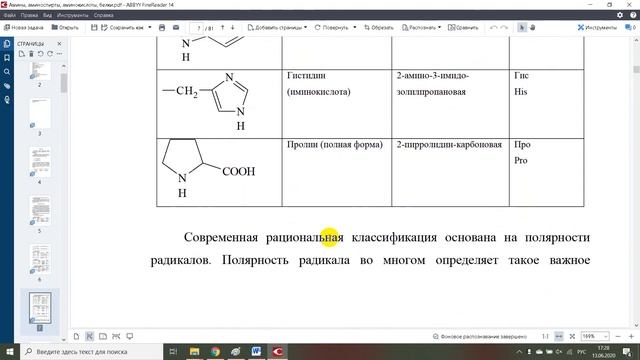Click the Redo arrow icon
The width and height of the screenshot is (640, 360).
[504, 27]
